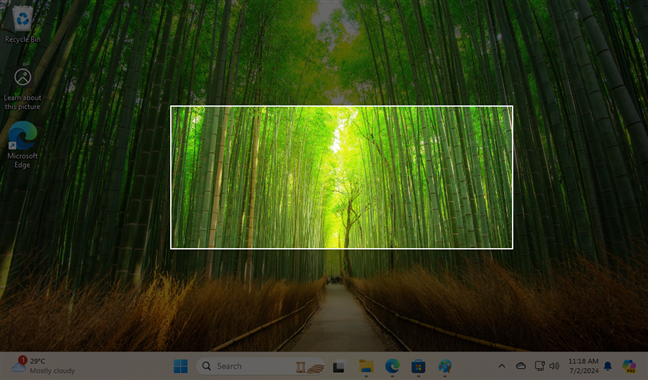648x380 pixels.
Task: Open notifications via the bell icon
Action: pos(608,366)
